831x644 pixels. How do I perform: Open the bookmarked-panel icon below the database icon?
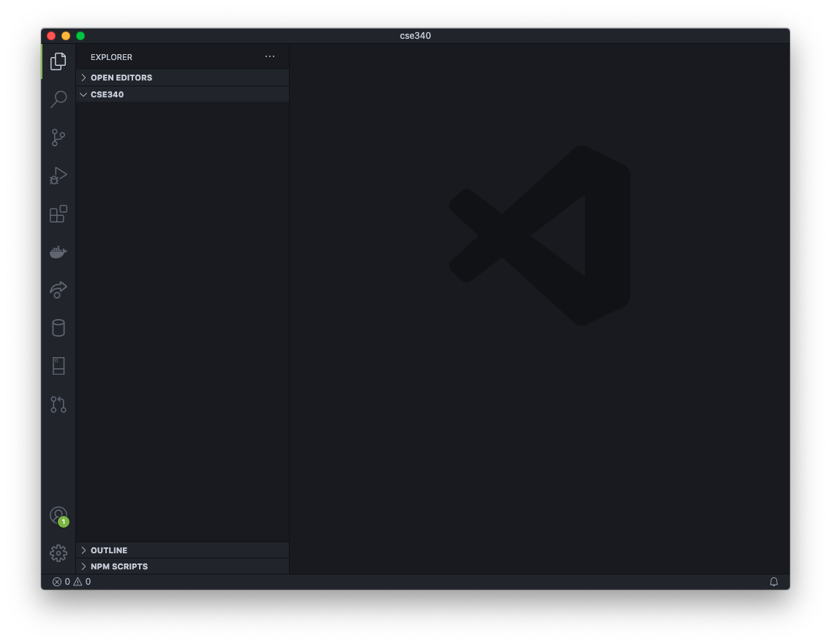tap(59, 366)
